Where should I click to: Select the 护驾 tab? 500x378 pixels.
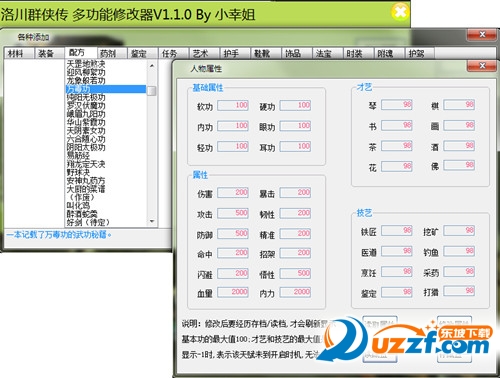(420, 53)
